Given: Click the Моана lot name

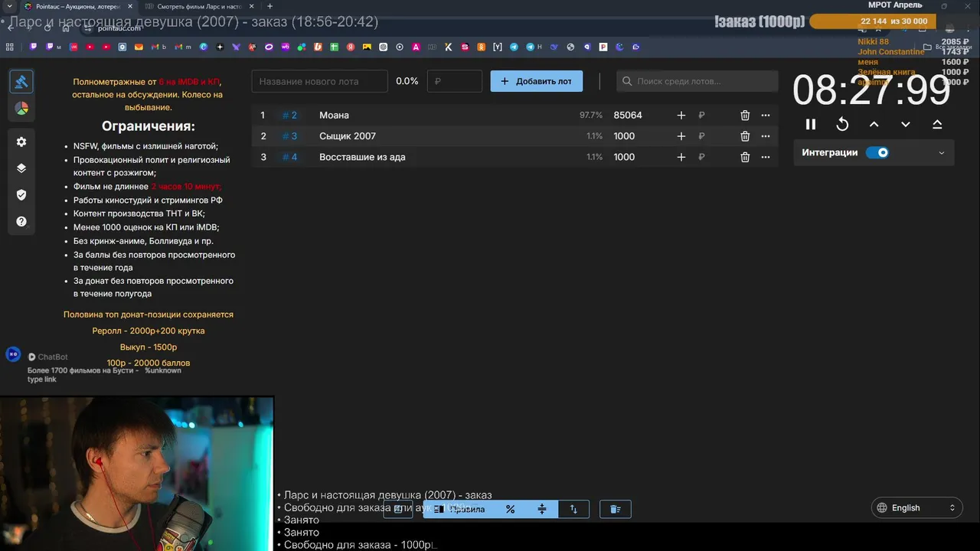Looking at the screenshot, I should tap(334, 116).
